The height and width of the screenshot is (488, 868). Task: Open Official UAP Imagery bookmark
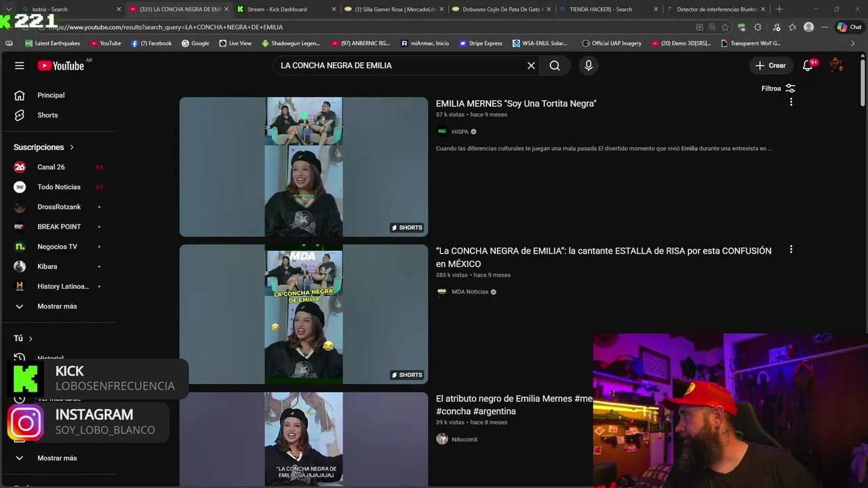(612, 43)
